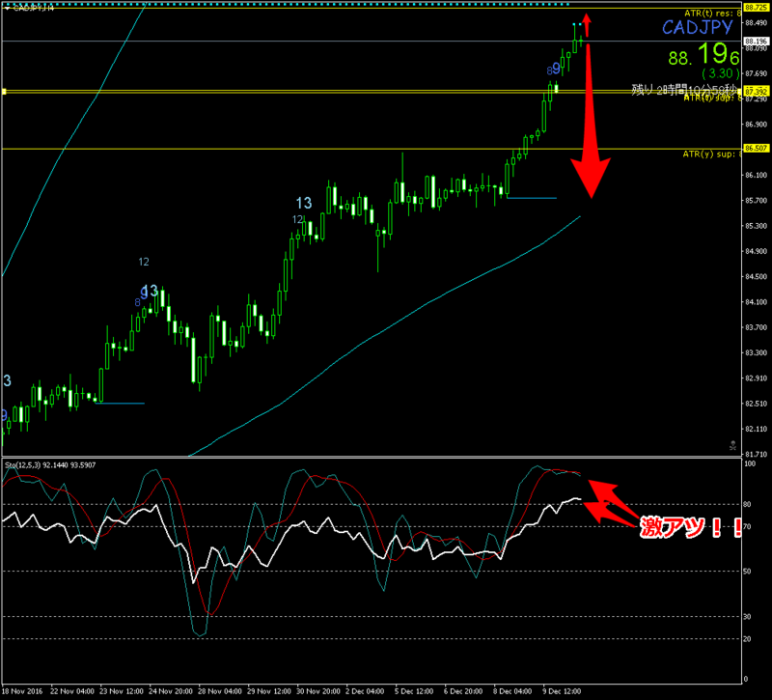
Task: Click the 88.490 price scale value
Action: click(756, 22)
